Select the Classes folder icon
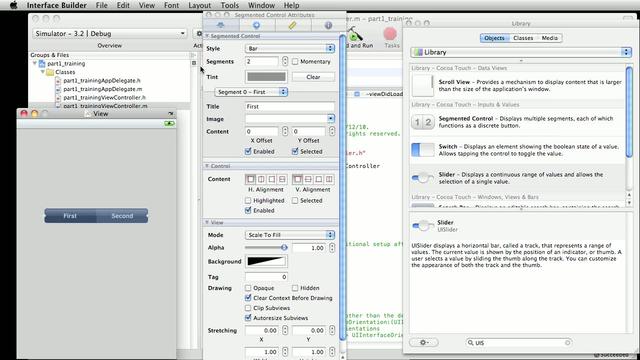The image size is (640, 360). tap(50, 72)
